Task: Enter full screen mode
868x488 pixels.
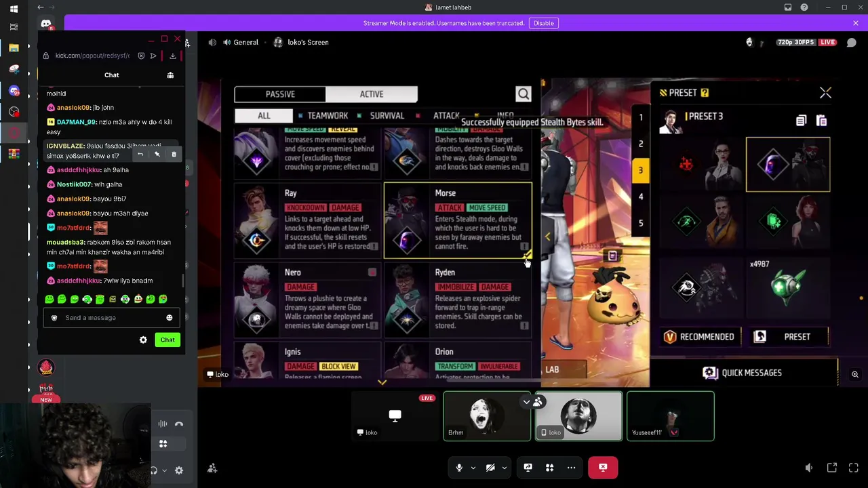Action: tap(854, 468)
